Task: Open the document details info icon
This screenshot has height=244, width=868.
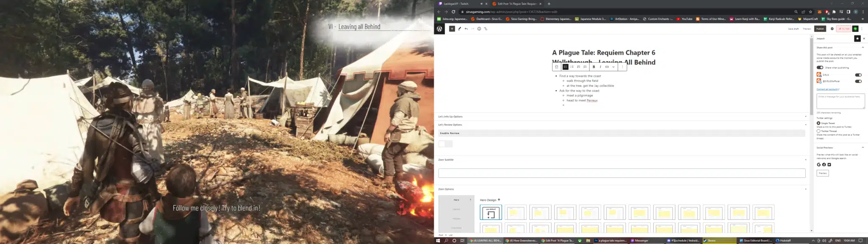Action: [x=479, y=29]
